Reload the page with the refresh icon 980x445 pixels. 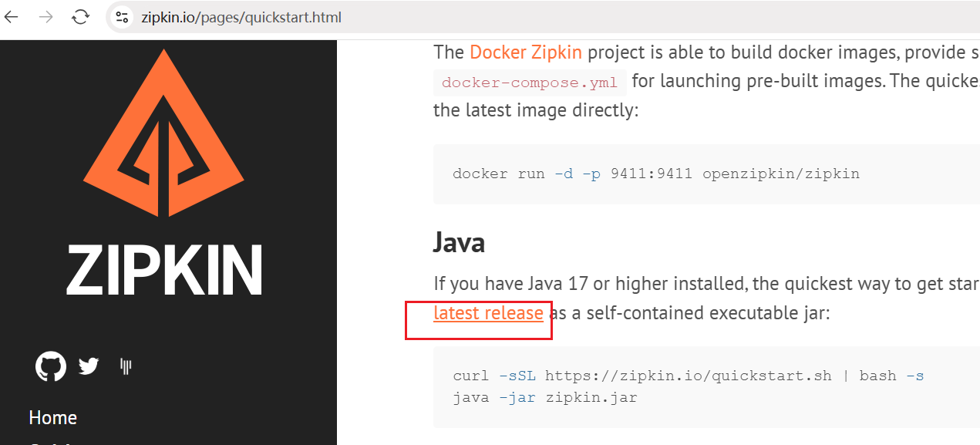[80, 17]
